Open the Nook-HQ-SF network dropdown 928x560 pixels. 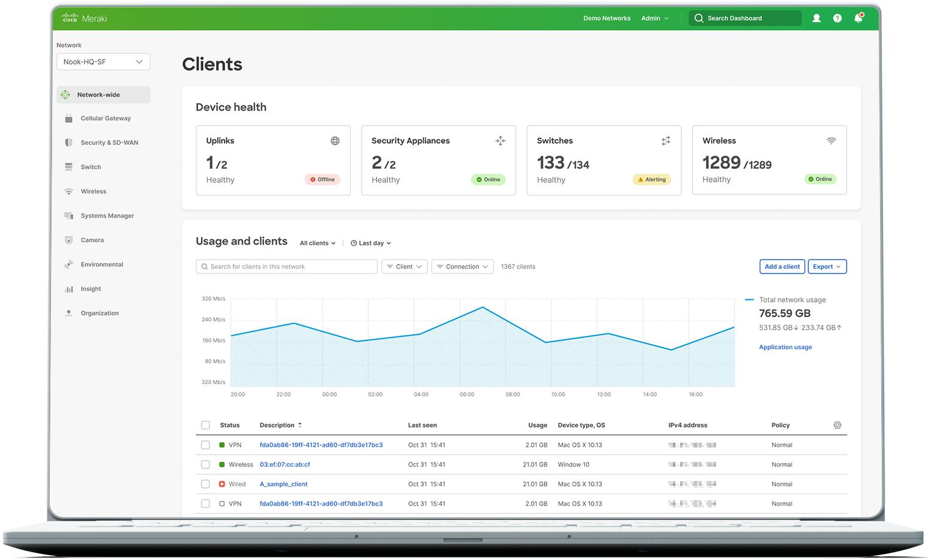104,62
